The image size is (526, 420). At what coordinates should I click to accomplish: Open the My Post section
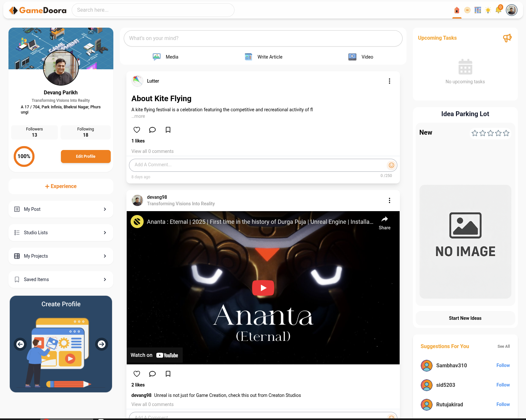(61, 209)
